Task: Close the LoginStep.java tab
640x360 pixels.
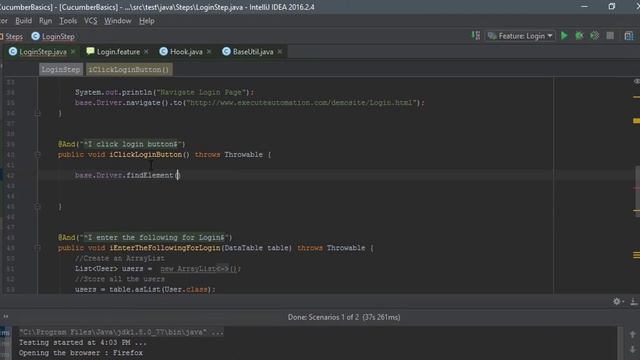Action: pos(73,52)
